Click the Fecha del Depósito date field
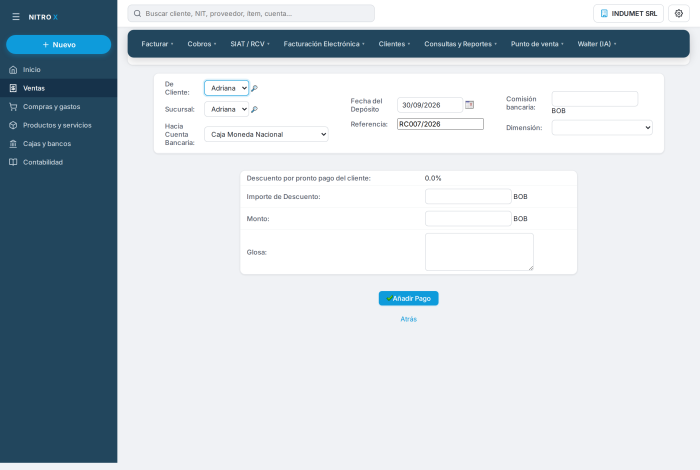Screen dimensions: 700x470 coord(430,105)
